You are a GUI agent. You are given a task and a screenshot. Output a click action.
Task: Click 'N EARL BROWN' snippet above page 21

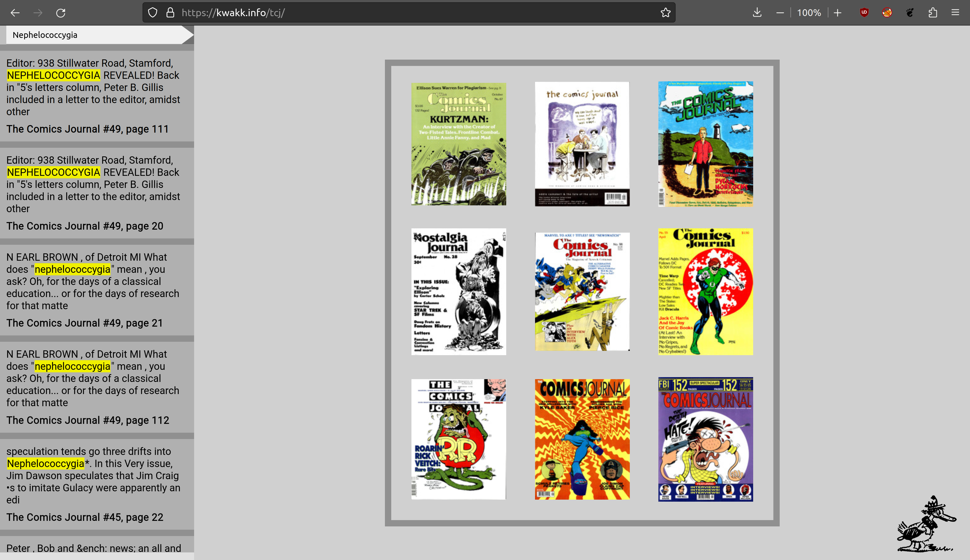tap(93, 281)
